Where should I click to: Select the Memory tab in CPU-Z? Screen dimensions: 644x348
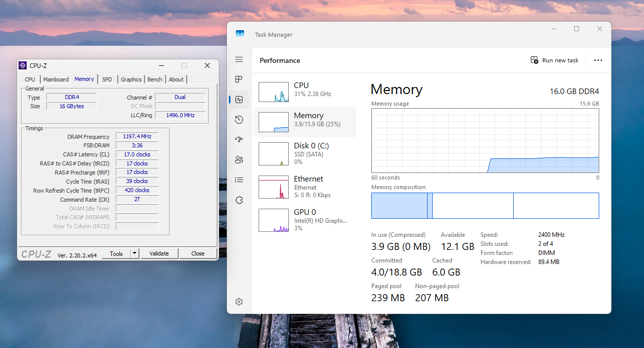(84, 79)
